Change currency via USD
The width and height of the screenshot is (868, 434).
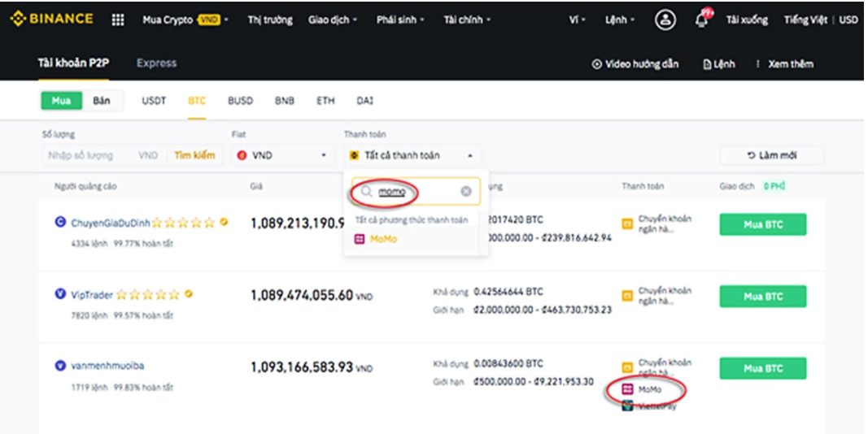pos(848,20)
